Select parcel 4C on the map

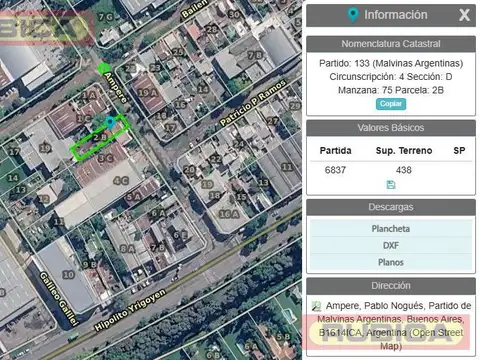point(121,181)
